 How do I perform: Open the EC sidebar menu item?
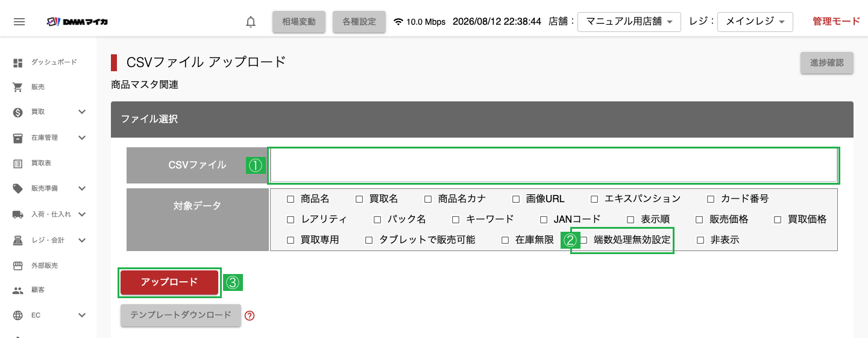coord(49,315)
